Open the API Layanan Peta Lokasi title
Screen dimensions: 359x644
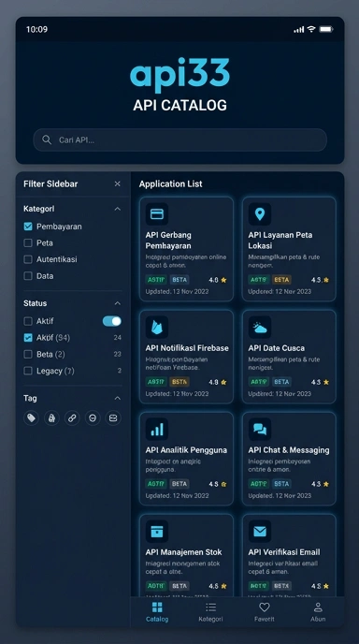click(280, 241)
